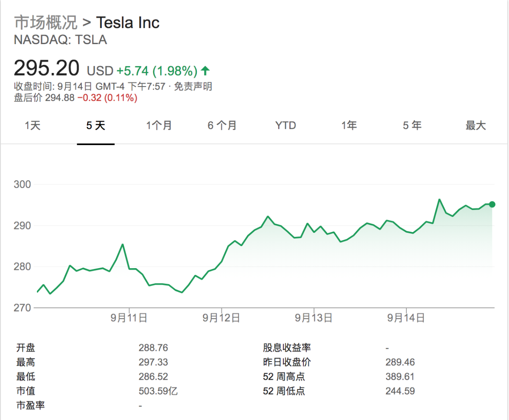Click the green up arrow beside percentage
Viewport: 509px width, 420px height.
205,70
